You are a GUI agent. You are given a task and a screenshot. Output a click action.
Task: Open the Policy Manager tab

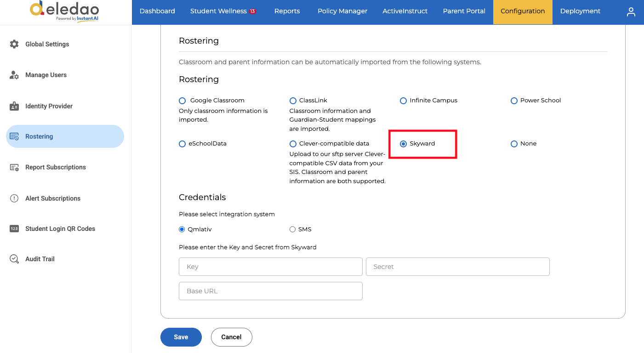342,11
